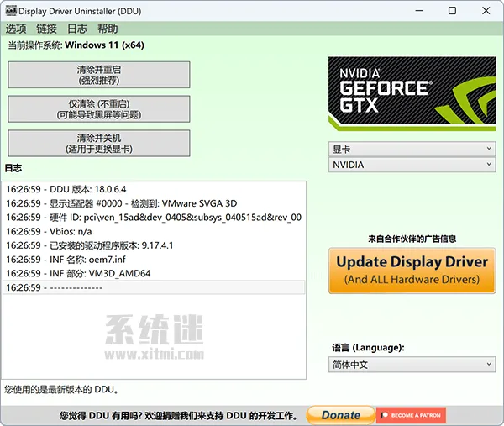Click the 当前操作系统 Windows 11 (x64) label
The height and width of the screenshot is (426, 504).
76,45
